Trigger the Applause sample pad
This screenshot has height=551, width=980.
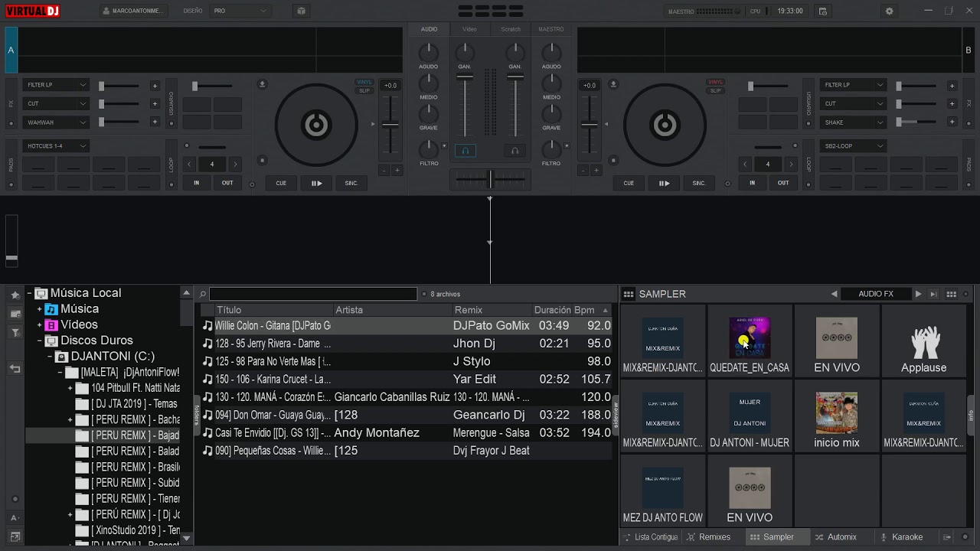(924, 341)
